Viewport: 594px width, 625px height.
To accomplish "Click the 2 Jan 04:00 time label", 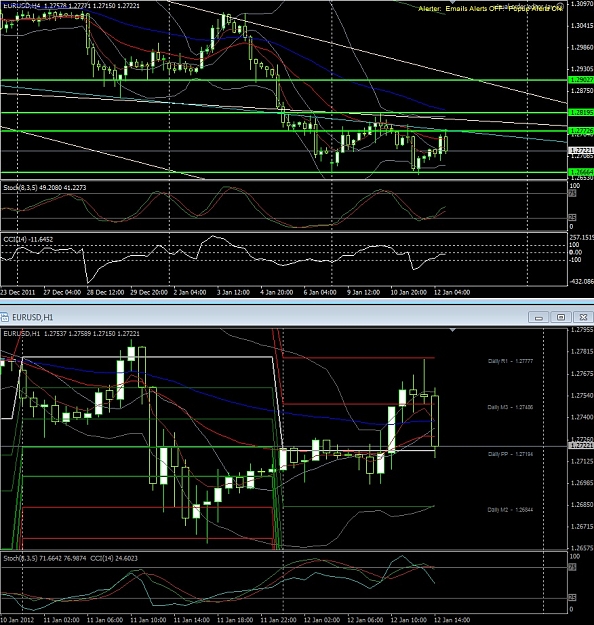I will tap(190, 292).
